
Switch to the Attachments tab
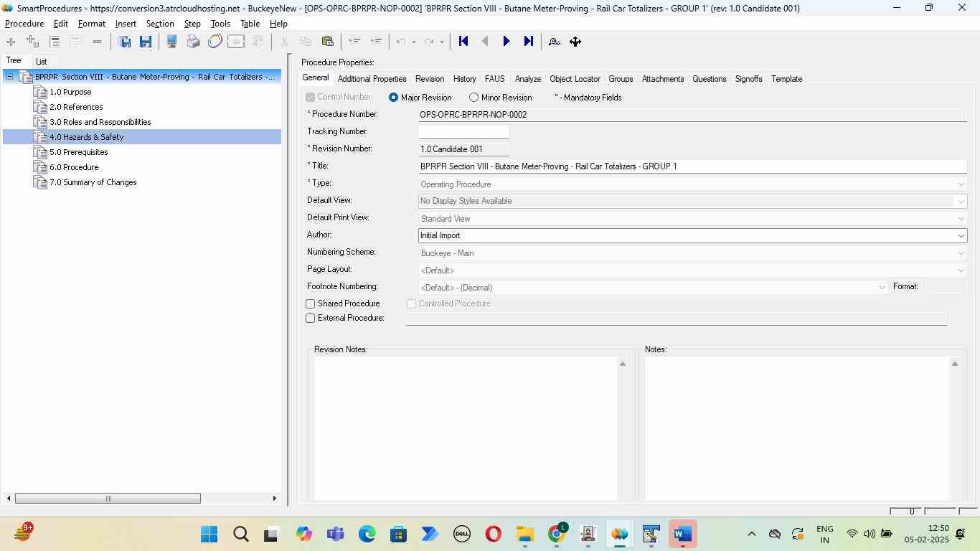pyautogui.click(x=662, y=79)
